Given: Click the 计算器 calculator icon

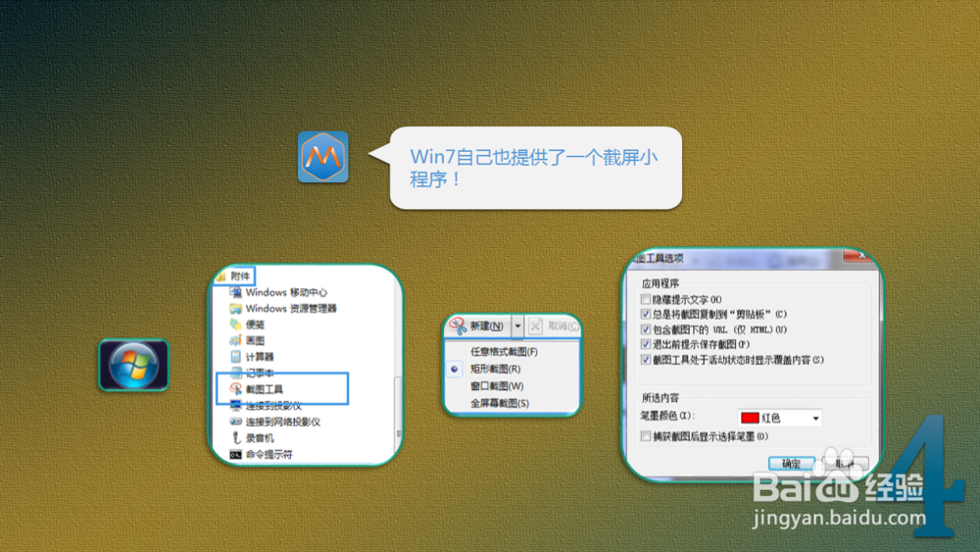Looking at the screenshot, I should 235,357.
